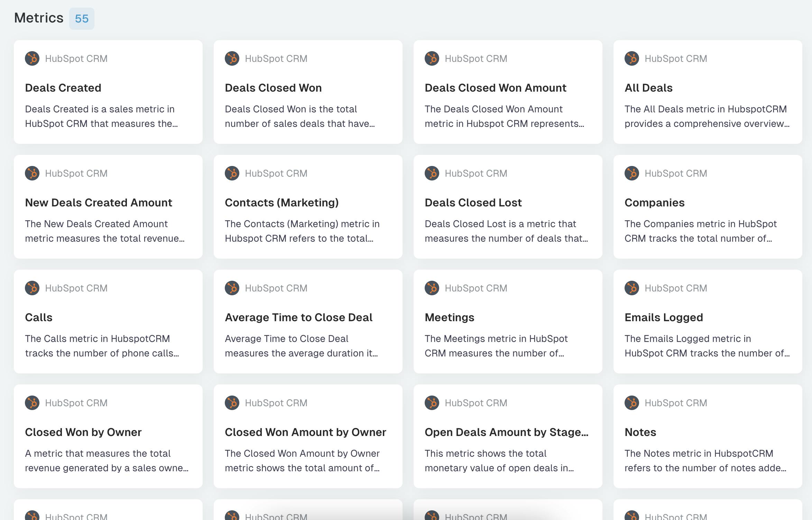
Task: Click the All Deals description text
Action: [x=707, y=116]
